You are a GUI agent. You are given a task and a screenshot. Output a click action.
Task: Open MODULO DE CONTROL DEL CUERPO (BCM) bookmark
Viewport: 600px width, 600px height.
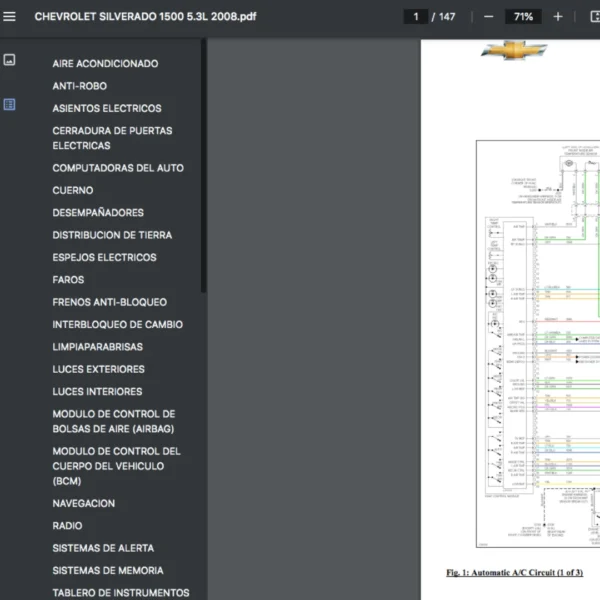pyautogui.click(x=116, y=466)
